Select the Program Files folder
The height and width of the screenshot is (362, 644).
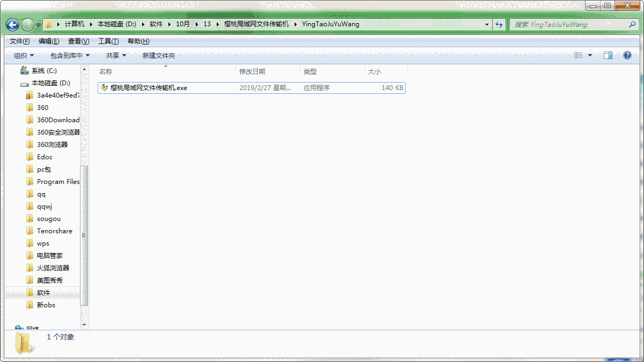[58, 182]
